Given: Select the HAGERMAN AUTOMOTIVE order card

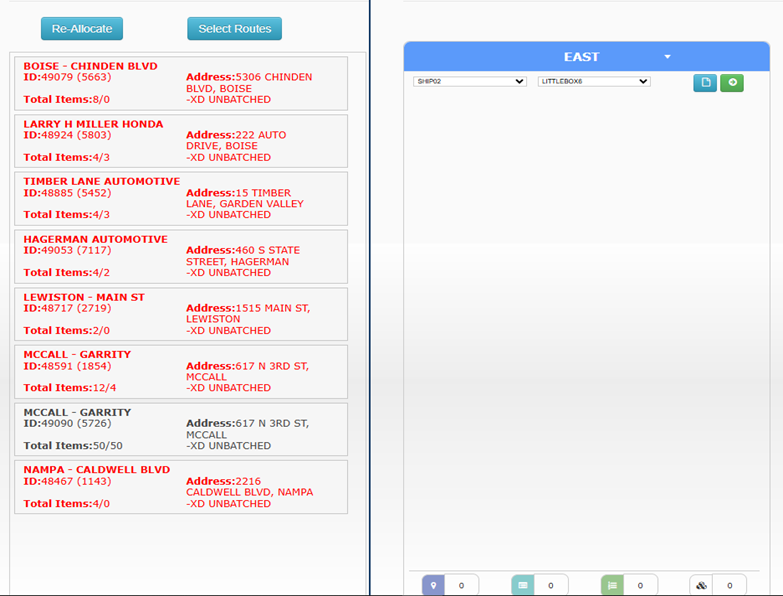Looking at the screenshot, I should click(181, 256).
